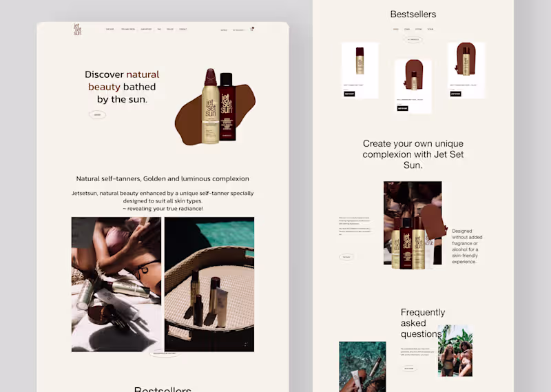Click the "Bestsellers" heading in right page
The height and width of the screenshot is (392, 551).
(413, 14)
